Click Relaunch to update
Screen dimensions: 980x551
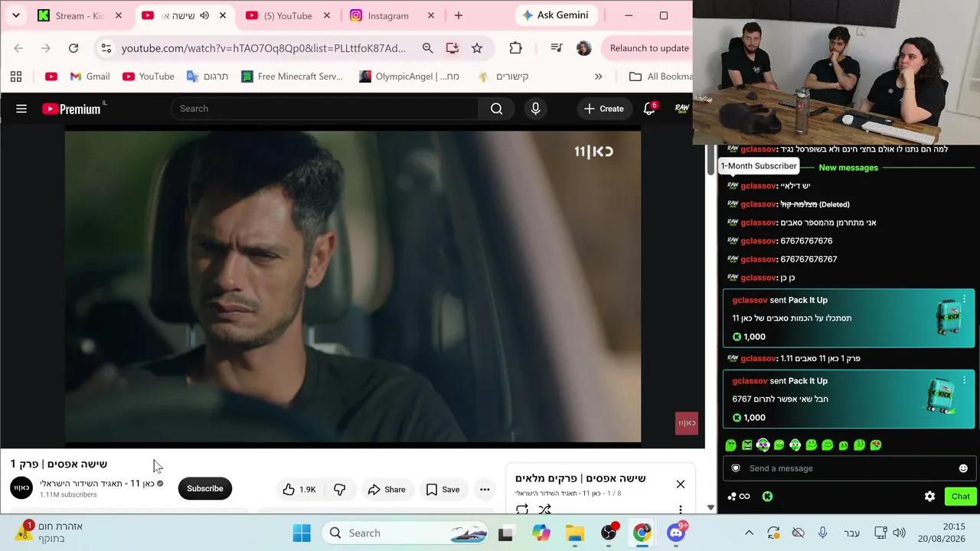click(x=648, y=48)
